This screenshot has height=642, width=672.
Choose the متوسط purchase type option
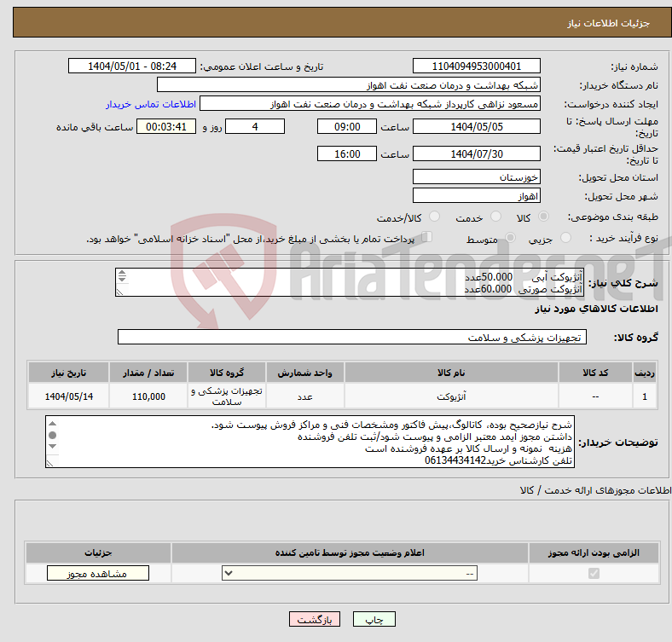click(x=507, y=240)
